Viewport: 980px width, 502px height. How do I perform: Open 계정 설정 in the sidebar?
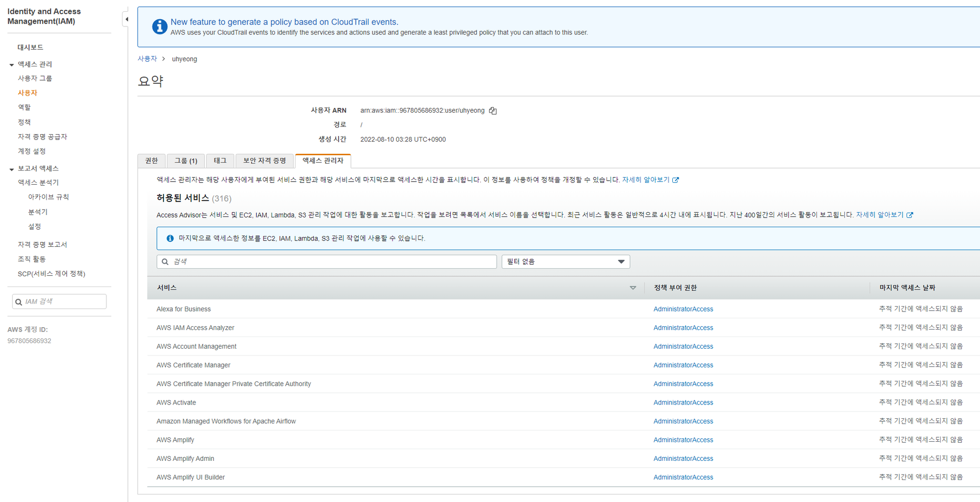pos(32,151)
